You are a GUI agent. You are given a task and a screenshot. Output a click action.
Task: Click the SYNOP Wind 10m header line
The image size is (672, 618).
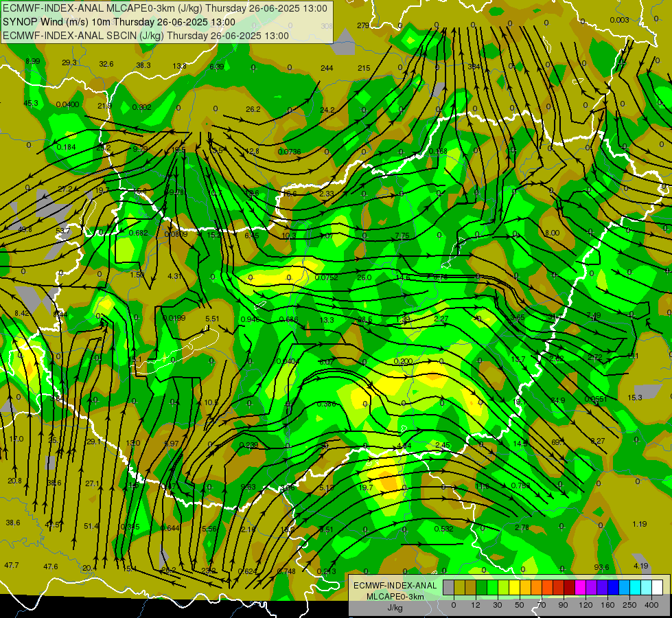tap(119, 22)
